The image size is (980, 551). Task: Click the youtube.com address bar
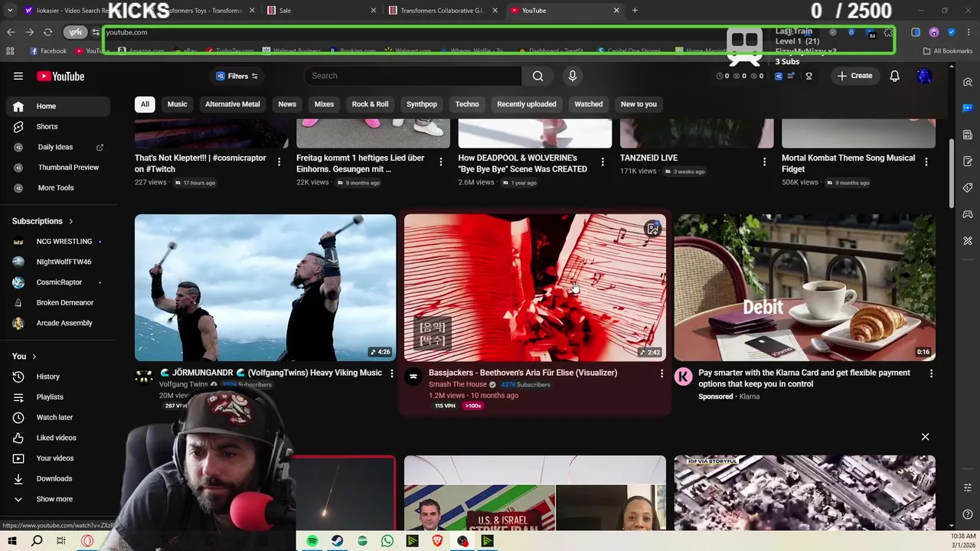413,32
